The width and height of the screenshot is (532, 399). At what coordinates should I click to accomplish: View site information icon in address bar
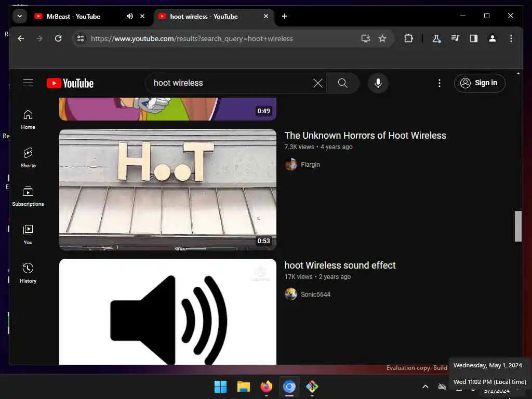(x=81, y=38)
